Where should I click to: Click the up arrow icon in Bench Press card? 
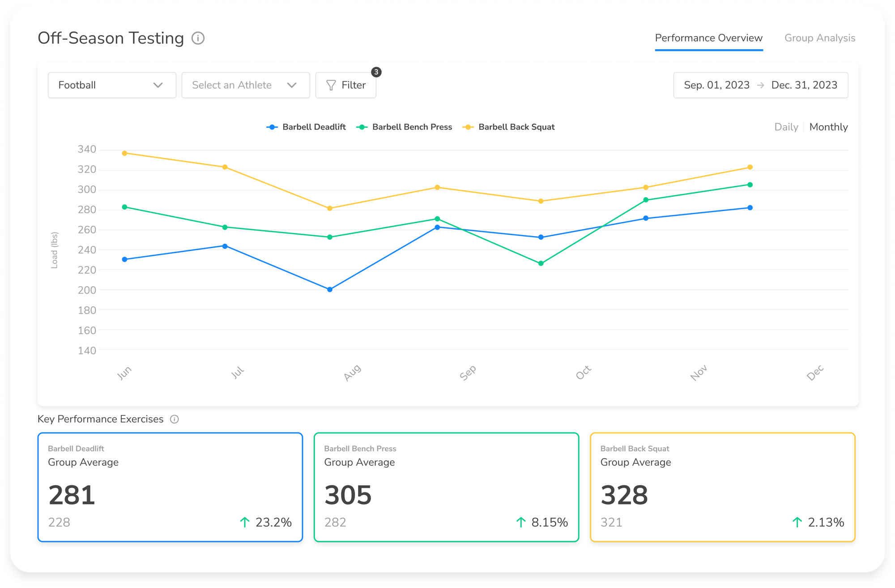520,522
